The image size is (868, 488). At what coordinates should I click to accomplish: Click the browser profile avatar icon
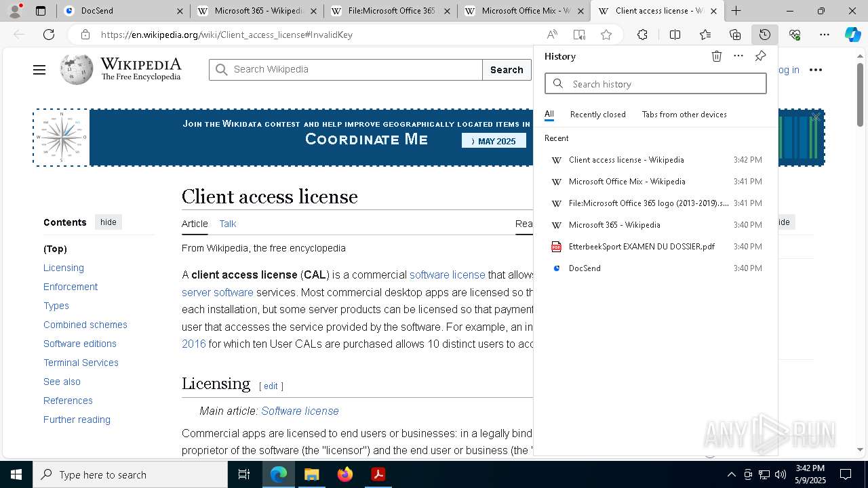[15, 11]
